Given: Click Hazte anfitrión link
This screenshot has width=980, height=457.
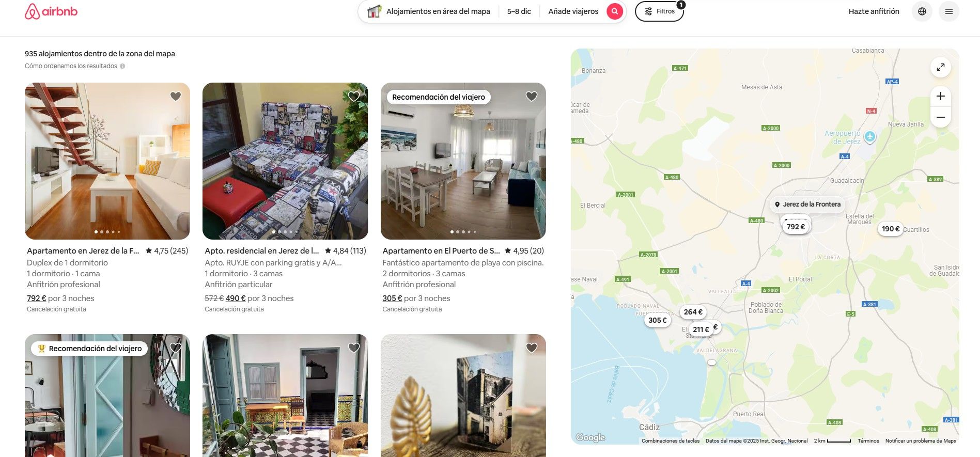Looking at the screenshot, I should [874, 11].
